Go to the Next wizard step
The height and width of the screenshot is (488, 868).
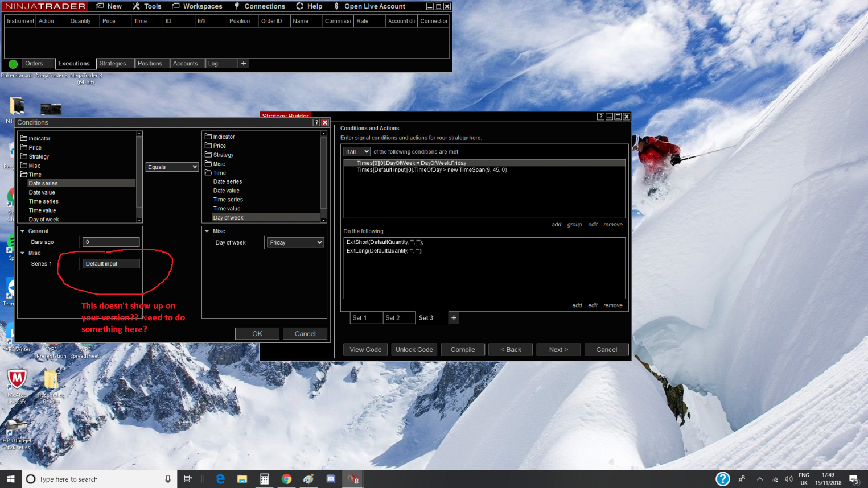558,350
